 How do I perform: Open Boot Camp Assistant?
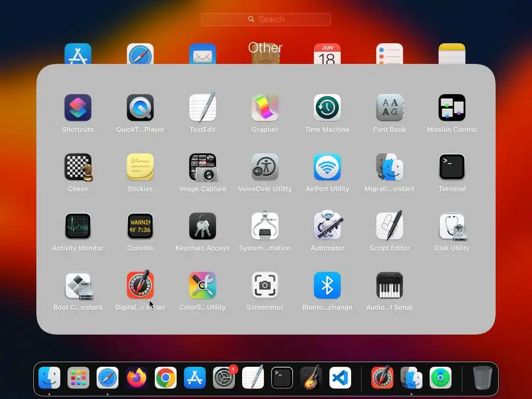(78, 286)
